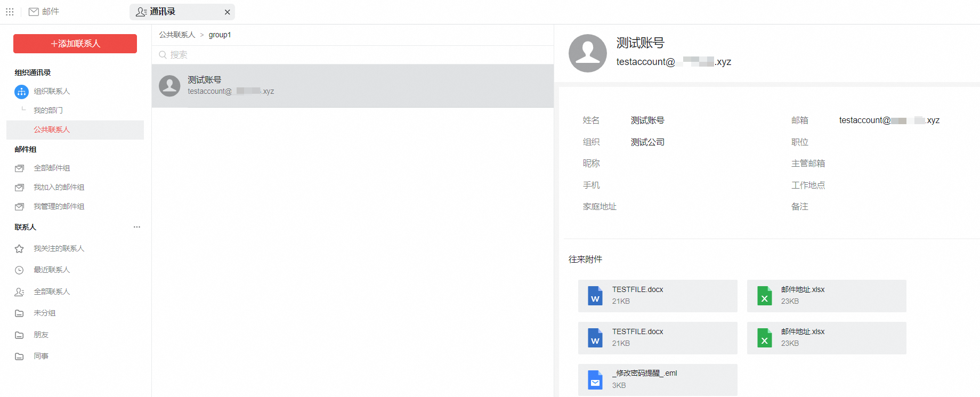The width and height of the screenshot is (980, 397).
Task: Open the 联系人 more options ellipsis
Action: [137, 227]
